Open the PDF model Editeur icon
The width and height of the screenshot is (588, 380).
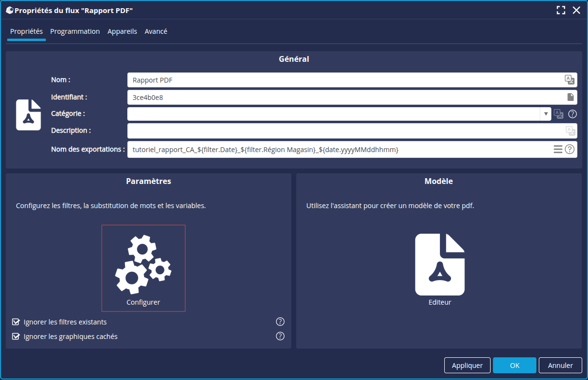439,265
